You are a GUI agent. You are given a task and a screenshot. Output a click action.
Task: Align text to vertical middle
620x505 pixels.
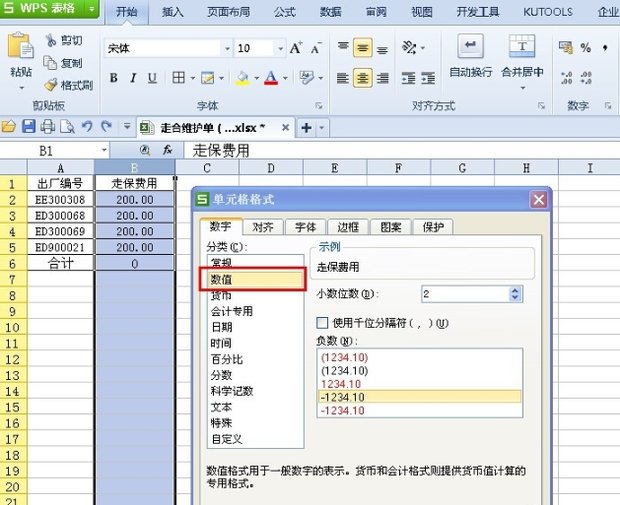pos(363,48)
